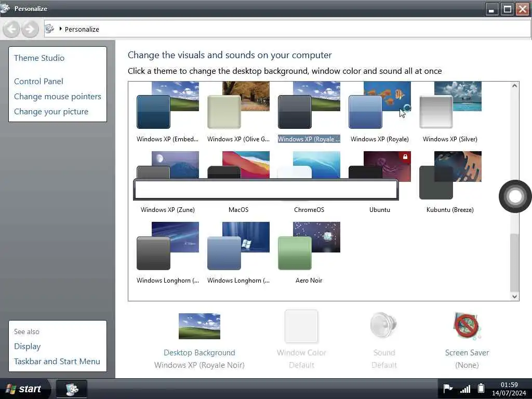The height and width of the screenshot is (399, 532).
Task: Select the blue Windows Longhorn theme
Action: 238,246
